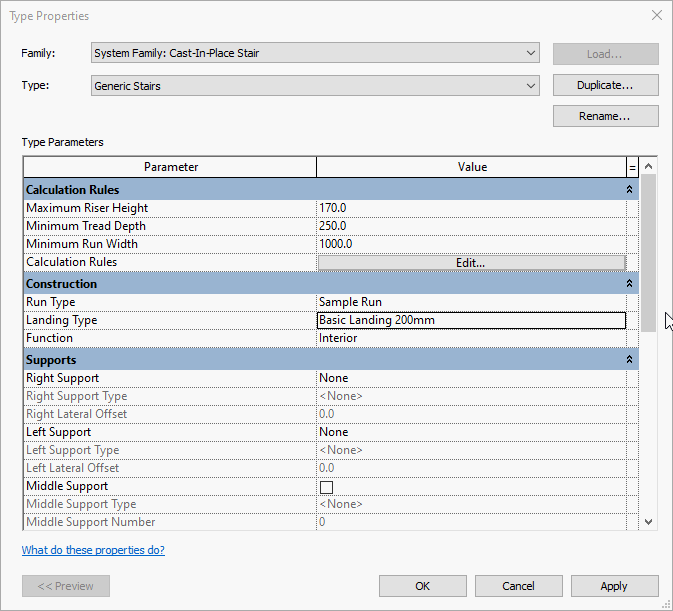This screenshot has height=611, width=673.
Task: Collapse the Construction section
Action: [x=629, y=283]
